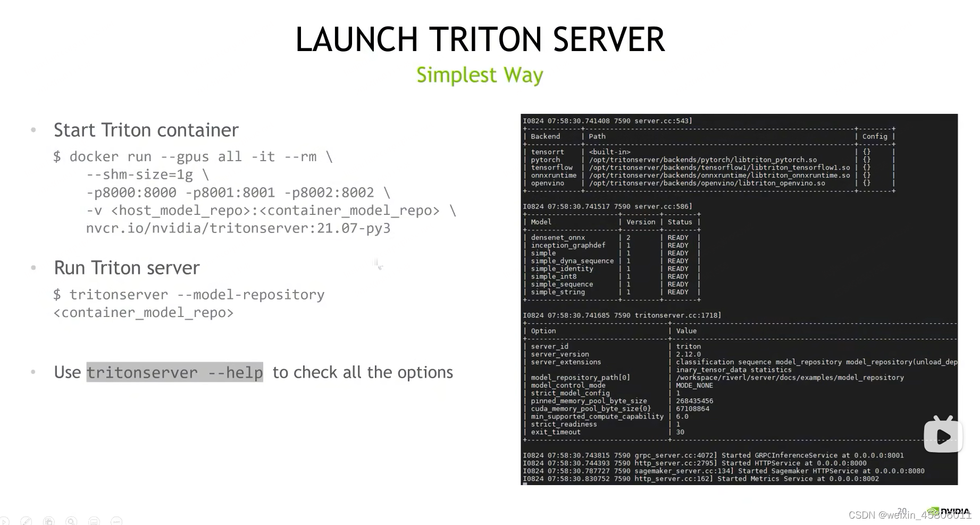Click the '2.12.0' server version value

(x=688, y=354)
